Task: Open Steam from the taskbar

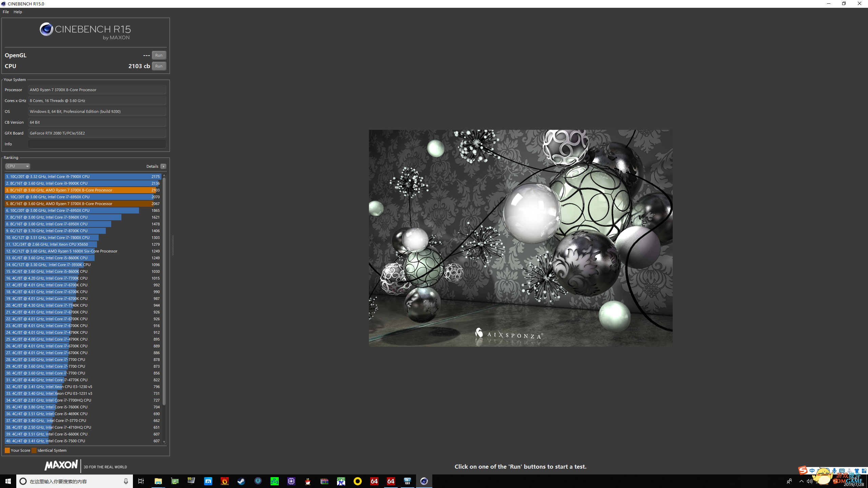Action: 241,481
